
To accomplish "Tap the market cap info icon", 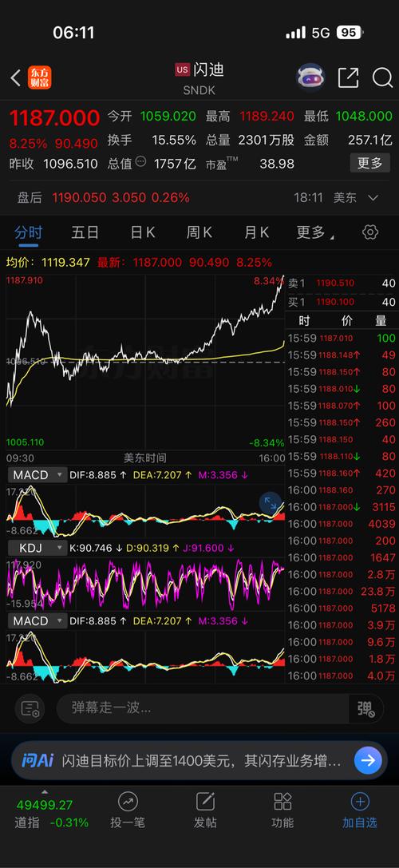I will tap(141, 162).
